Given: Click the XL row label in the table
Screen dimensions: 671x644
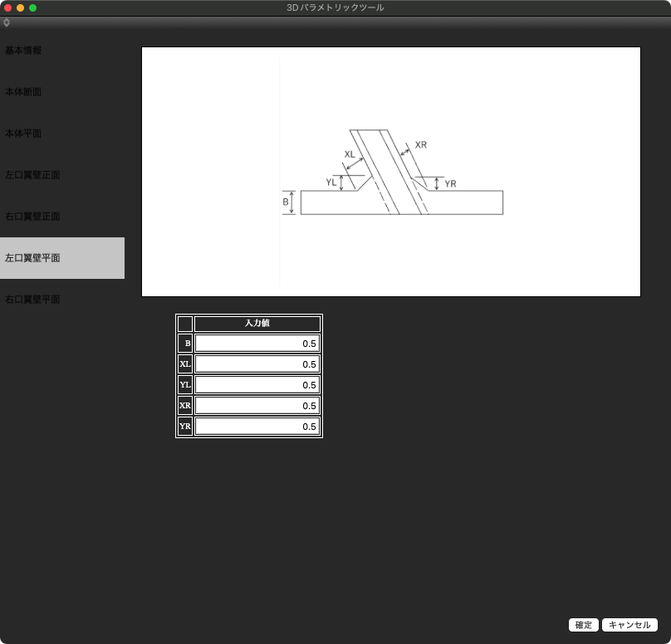Looking at the screenshot, I should tap(185, 364).
